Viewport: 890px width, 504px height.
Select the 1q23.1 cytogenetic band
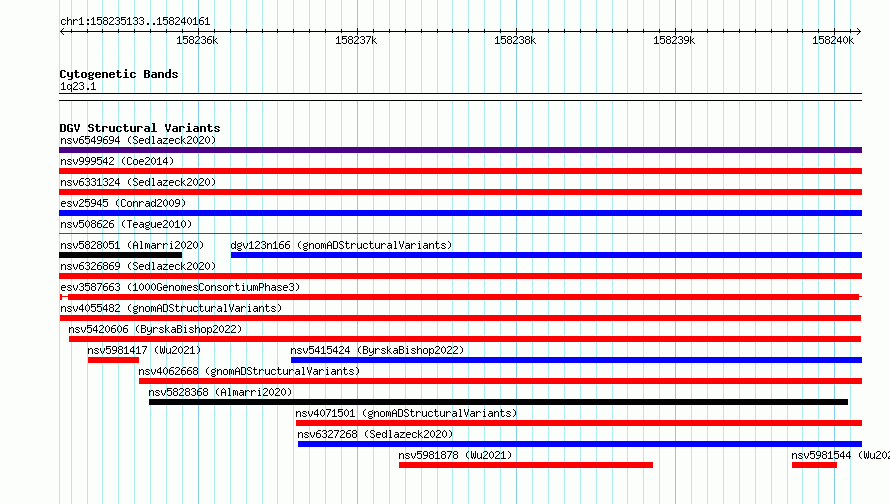460,97
